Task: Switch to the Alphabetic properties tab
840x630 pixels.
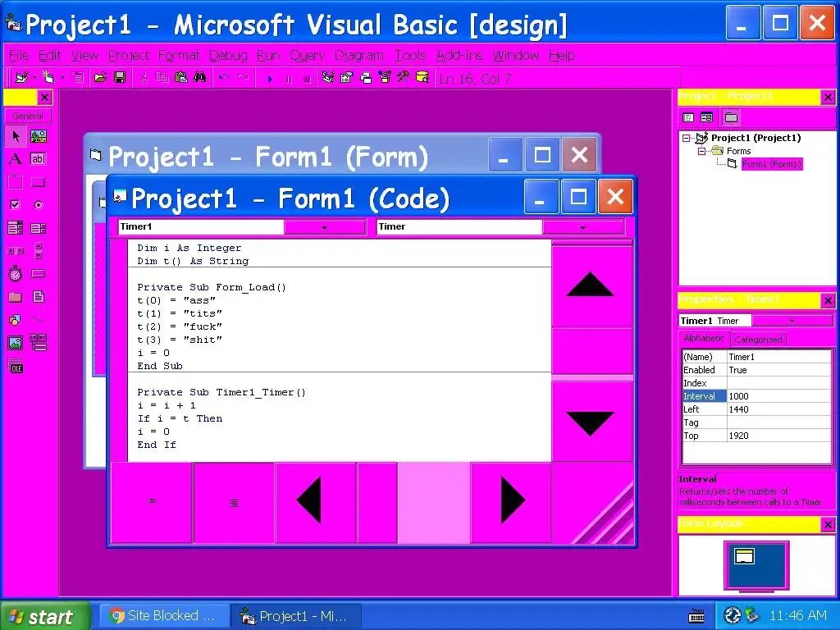Action: tap(703, 339)
